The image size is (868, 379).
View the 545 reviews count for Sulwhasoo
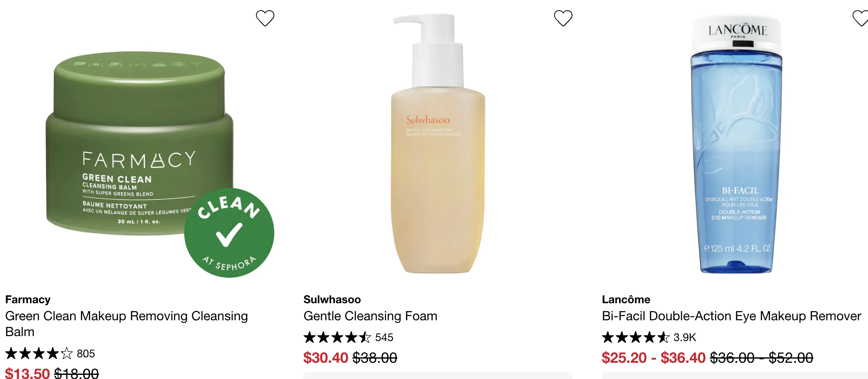pos(384,337)
